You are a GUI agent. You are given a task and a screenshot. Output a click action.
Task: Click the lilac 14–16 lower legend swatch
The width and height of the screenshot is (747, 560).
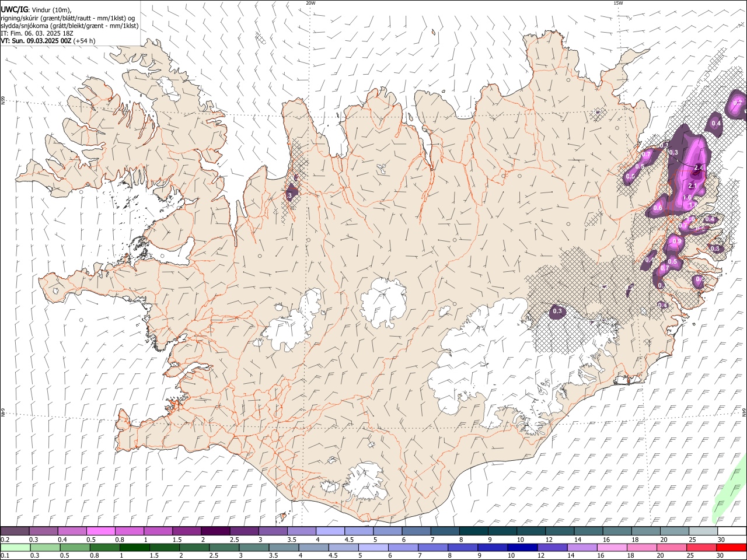(582, 548)
